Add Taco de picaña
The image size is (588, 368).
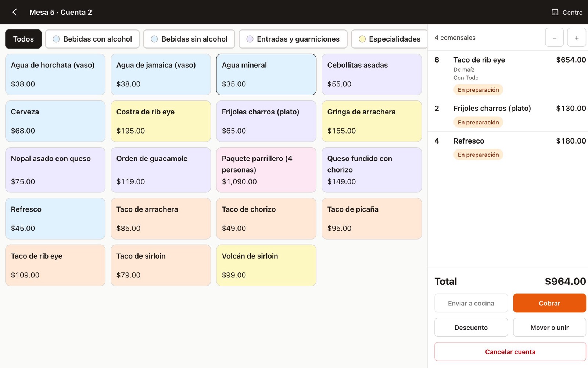[372, 219]
